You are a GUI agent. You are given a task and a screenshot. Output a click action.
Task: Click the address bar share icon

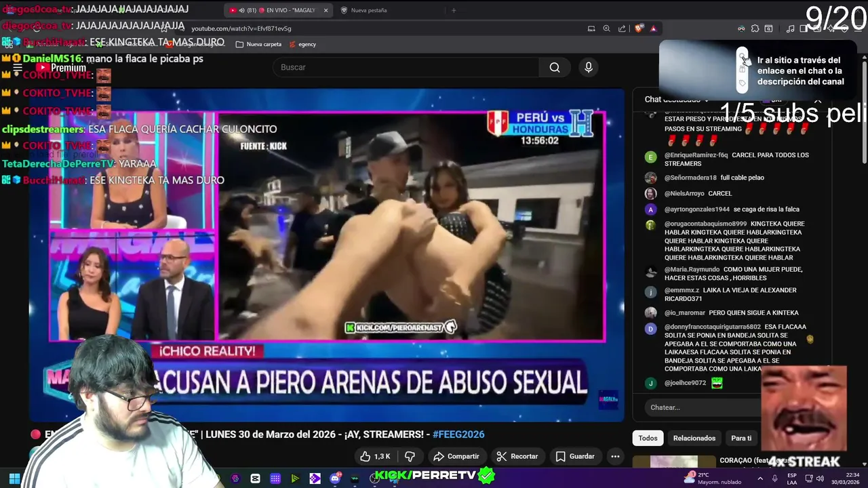[x=622, y=28]
